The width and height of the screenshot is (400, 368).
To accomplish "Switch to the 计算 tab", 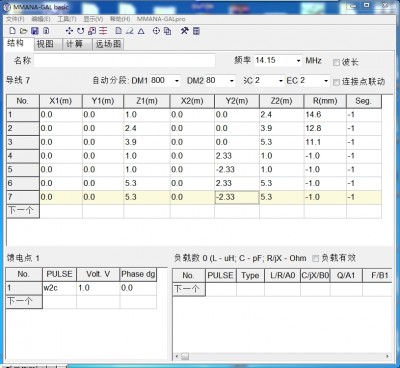I will [x=74, y=44].
